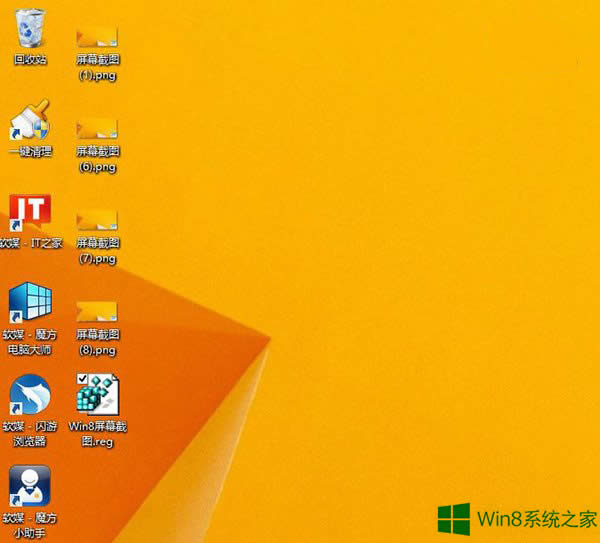Click the 屏幕截图 (7).png thumbnail
600x543 pixels.
click(x=98, y=220)
